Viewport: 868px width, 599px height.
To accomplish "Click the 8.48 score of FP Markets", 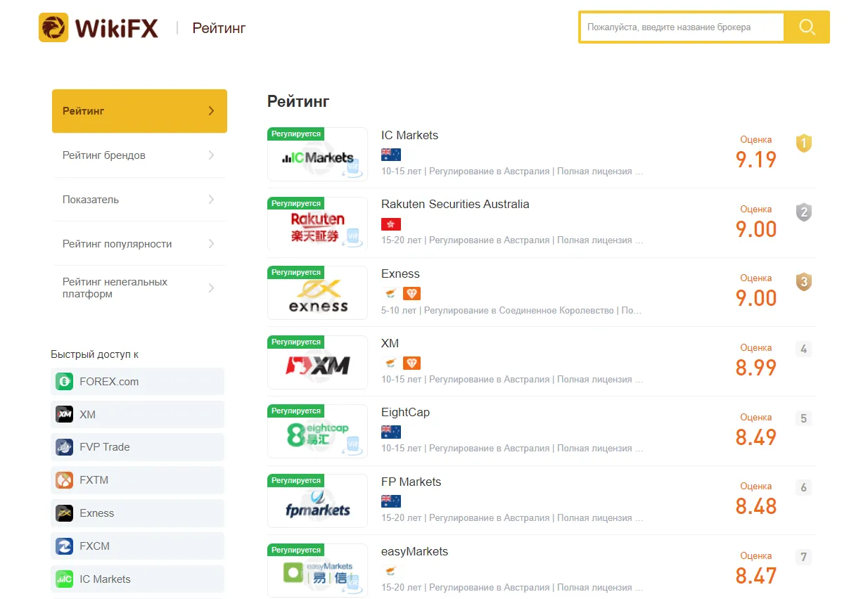I will click(756, 506).
